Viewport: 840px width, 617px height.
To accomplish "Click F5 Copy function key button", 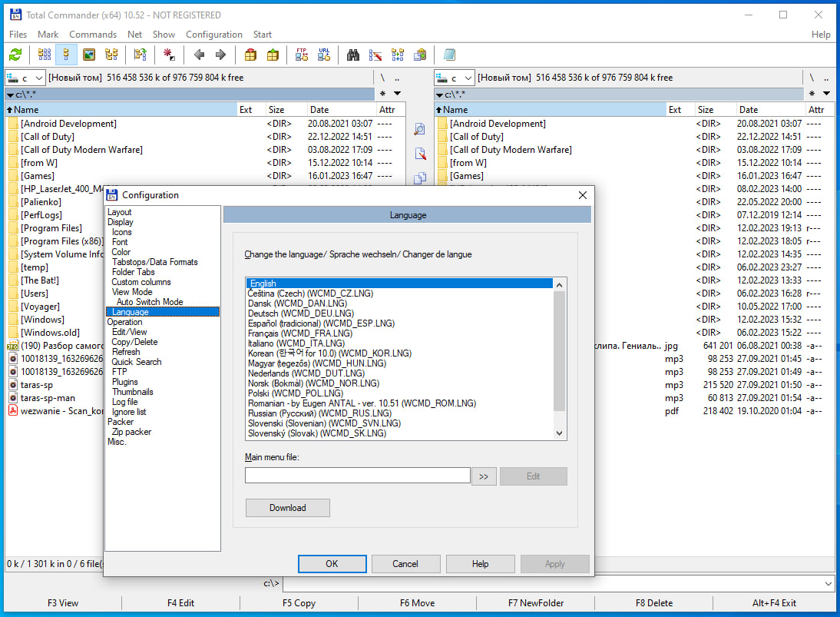I will click(x=299, y=603).
